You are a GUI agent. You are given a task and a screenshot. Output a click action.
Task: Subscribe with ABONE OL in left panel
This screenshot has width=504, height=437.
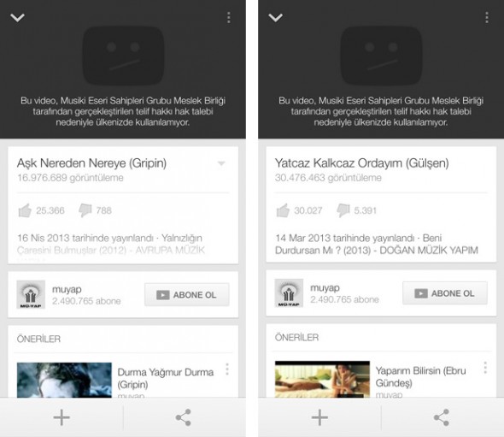pos(187,294)
